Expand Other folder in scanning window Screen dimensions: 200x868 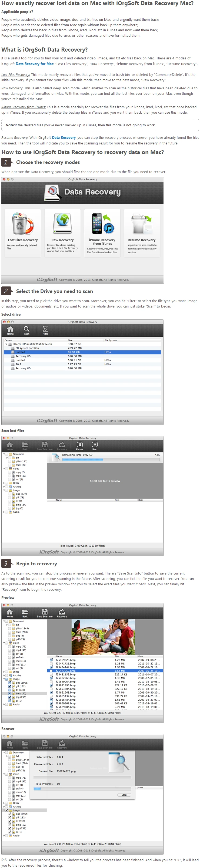[x=4, y=483]
